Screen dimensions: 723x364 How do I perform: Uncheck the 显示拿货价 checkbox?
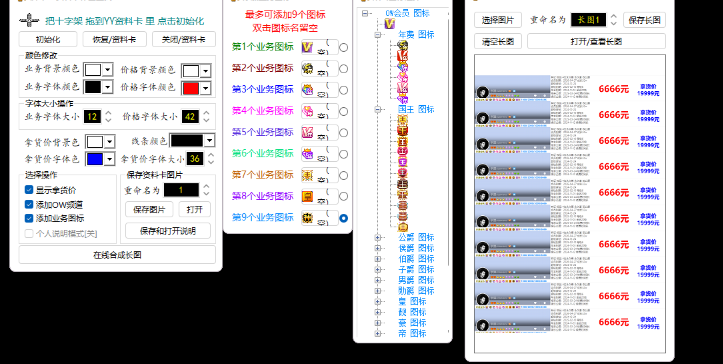click(29, 190)
